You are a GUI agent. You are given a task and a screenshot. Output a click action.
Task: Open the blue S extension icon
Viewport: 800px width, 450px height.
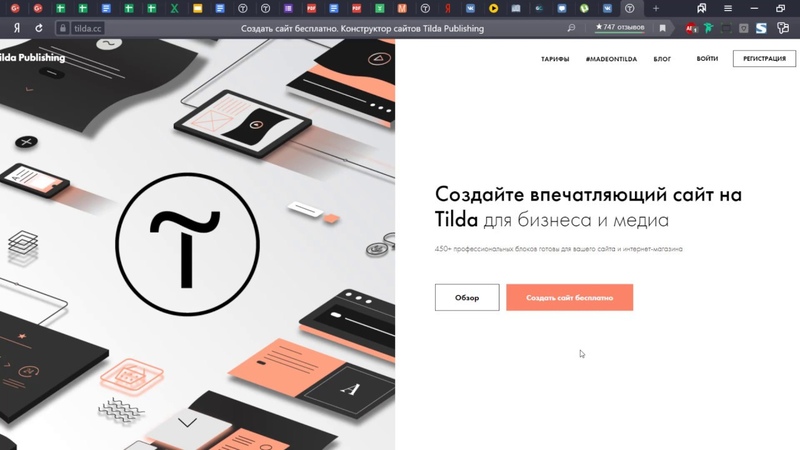point(761,28)
